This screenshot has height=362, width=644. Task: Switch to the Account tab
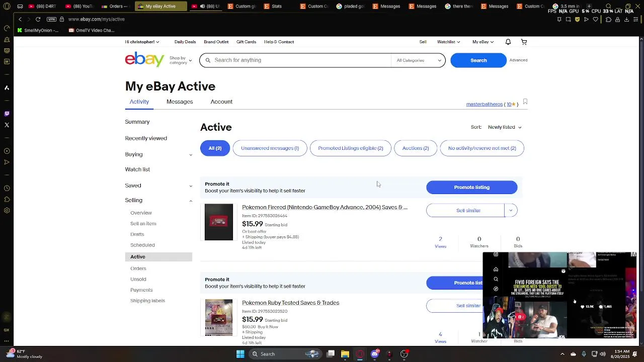point(221,102)
